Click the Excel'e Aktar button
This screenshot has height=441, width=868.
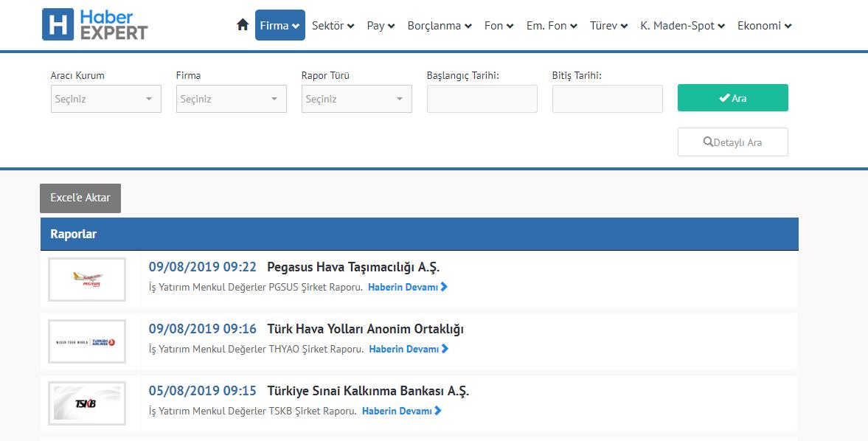(x=80, y=198)
